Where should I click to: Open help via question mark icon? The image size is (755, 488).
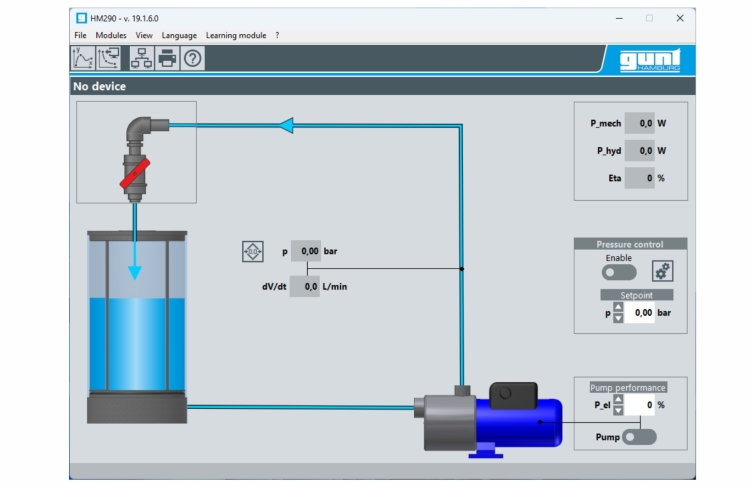coord(193,58)
